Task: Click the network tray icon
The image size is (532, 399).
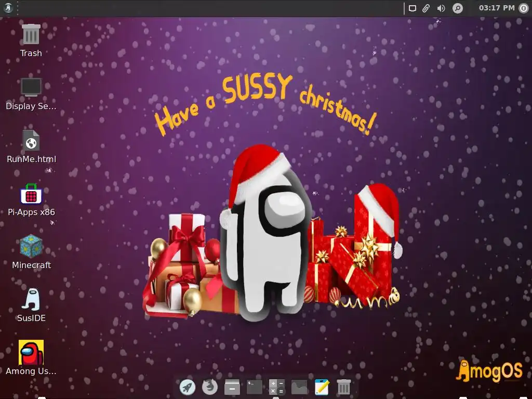Action: click(412, 8)
